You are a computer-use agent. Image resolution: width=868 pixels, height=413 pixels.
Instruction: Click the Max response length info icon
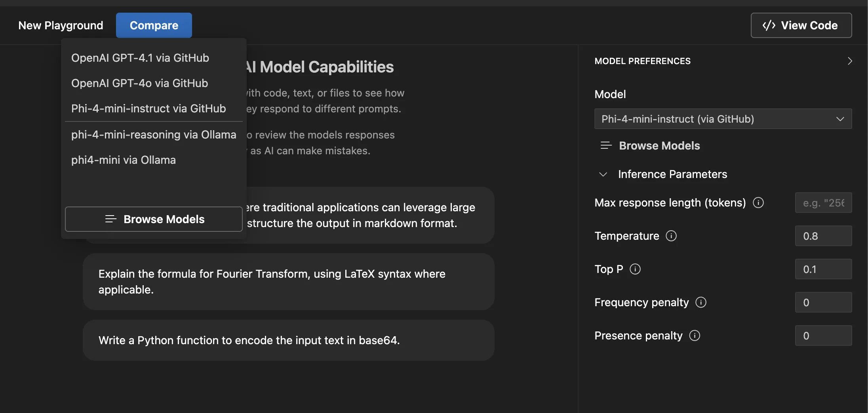[x=758, y=203]
